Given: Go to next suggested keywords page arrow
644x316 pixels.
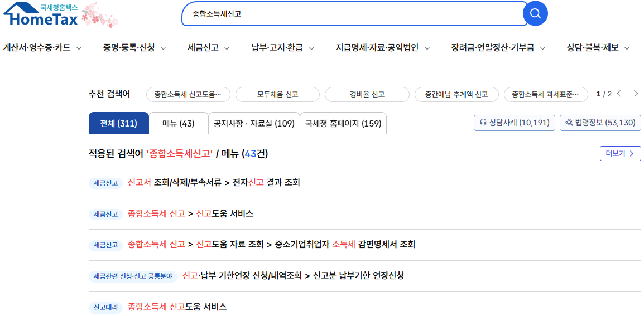Looking at the screenshot, I should 636,94.
